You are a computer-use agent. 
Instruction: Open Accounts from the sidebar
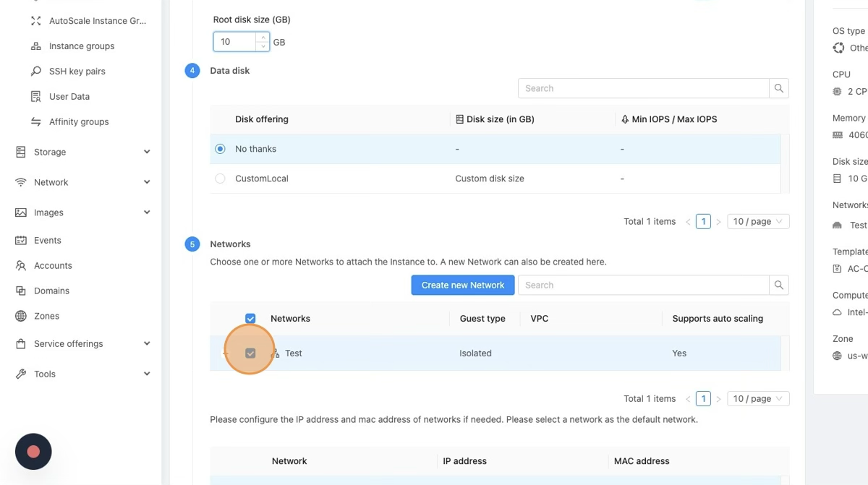pos(53,265)
